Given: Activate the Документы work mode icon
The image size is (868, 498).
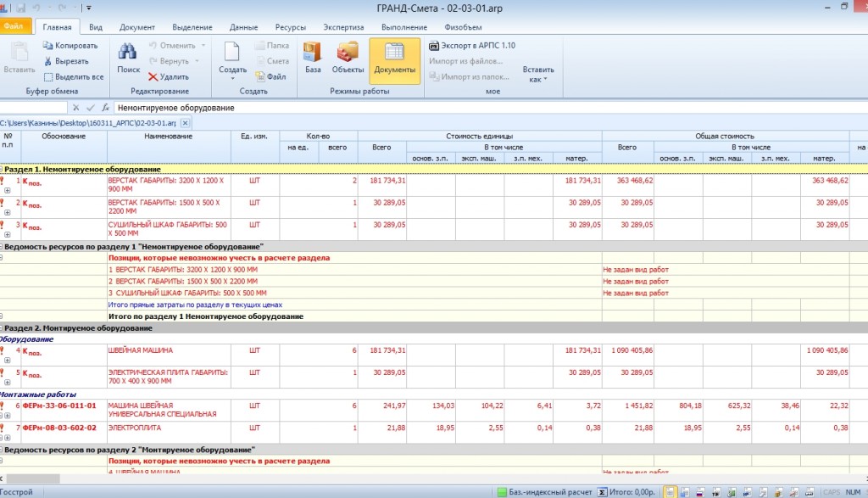Looking at the screenshot, I should tap(394, 52).
